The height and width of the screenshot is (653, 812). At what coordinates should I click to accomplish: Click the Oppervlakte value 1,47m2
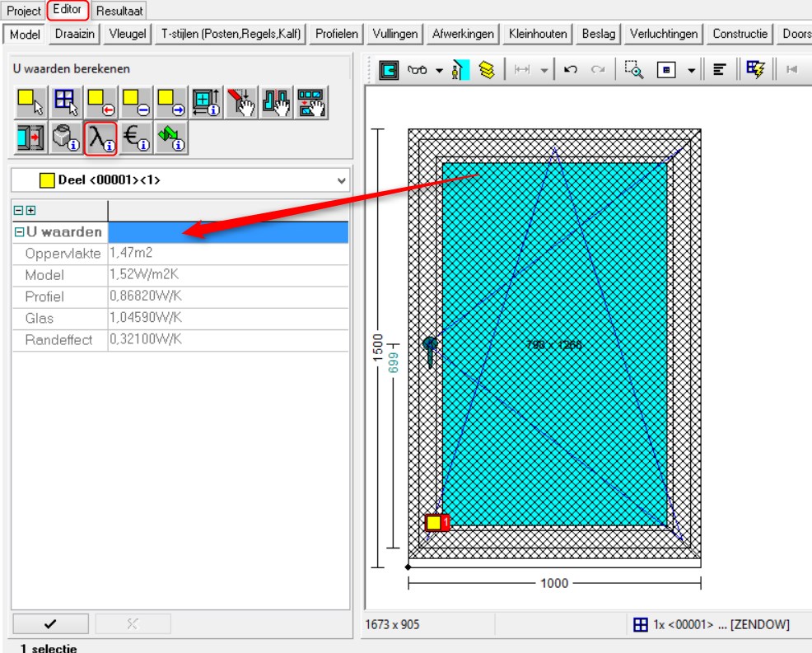(131, 253)
